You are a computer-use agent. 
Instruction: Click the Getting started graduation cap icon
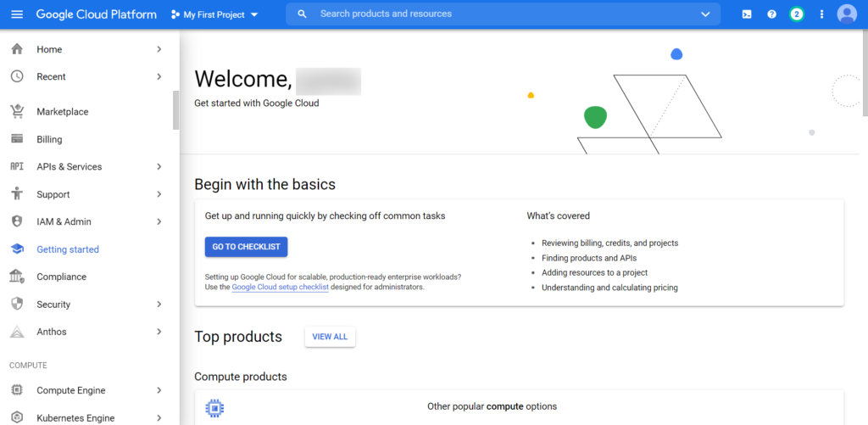click(x=17, y=249)
